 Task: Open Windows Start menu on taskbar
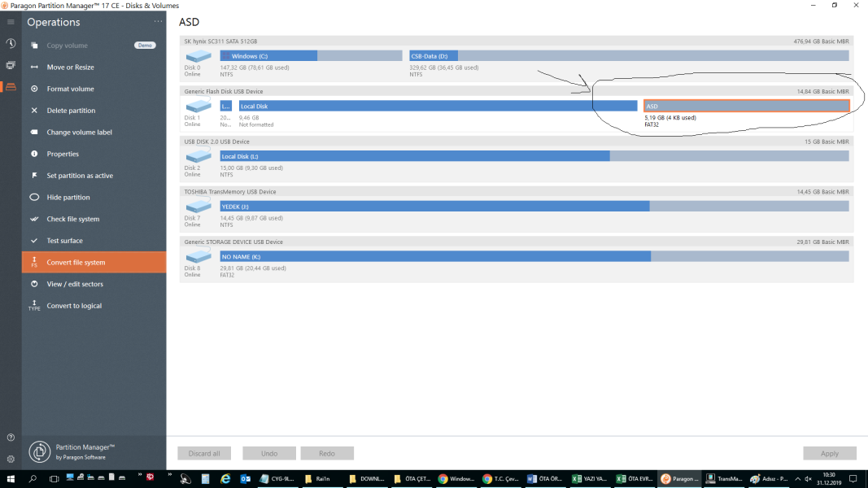pos(11,479)
